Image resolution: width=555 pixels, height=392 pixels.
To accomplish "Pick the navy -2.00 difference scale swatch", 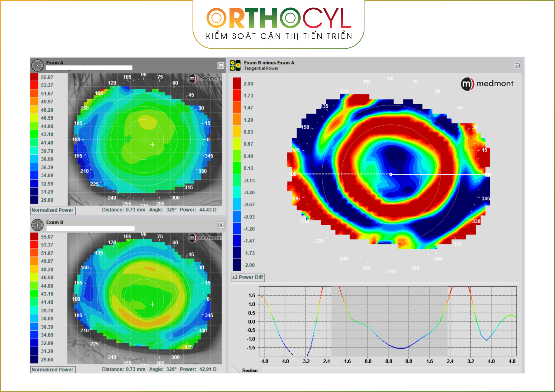I will 237,265.
